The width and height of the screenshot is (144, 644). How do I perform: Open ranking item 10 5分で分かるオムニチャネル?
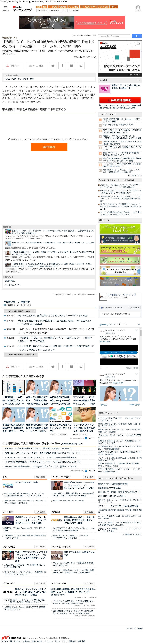[x=121, y=171]
